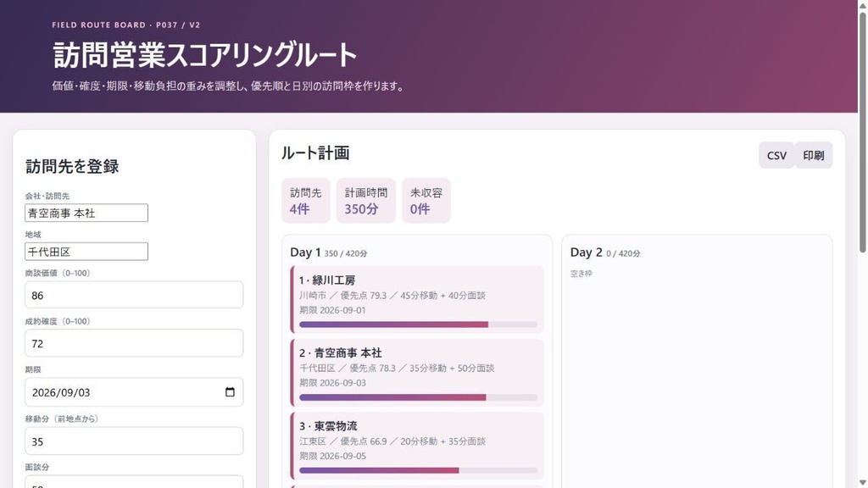Click the 訪問先を登録 form heading
The width and height of the screenshot is (868, 488).
pos(72,166)
